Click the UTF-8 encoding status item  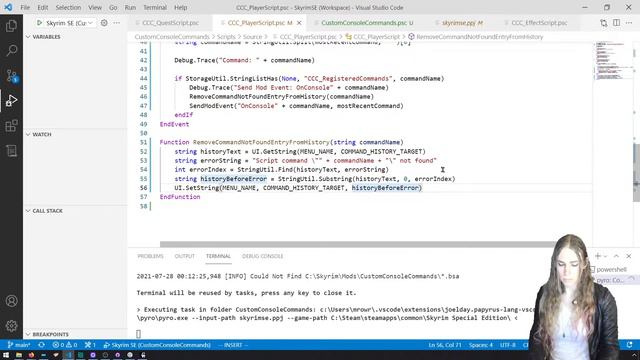[508, 345]
